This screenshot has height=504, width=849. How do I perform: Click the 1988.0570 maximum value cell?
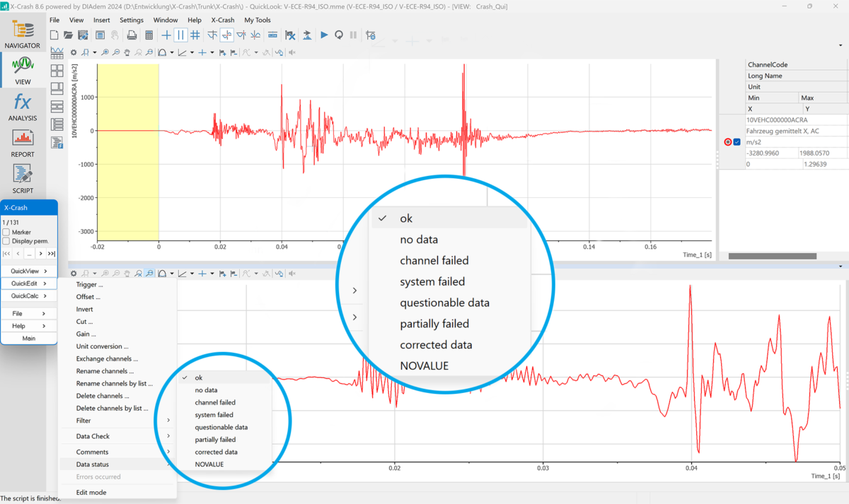pos(824,153)
